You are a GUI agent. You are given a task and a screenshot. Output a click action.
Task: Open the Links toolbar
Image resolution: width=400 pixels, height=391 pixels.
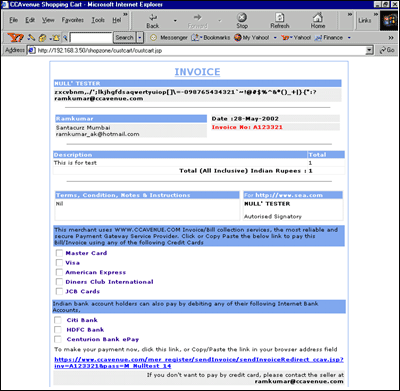365,21
